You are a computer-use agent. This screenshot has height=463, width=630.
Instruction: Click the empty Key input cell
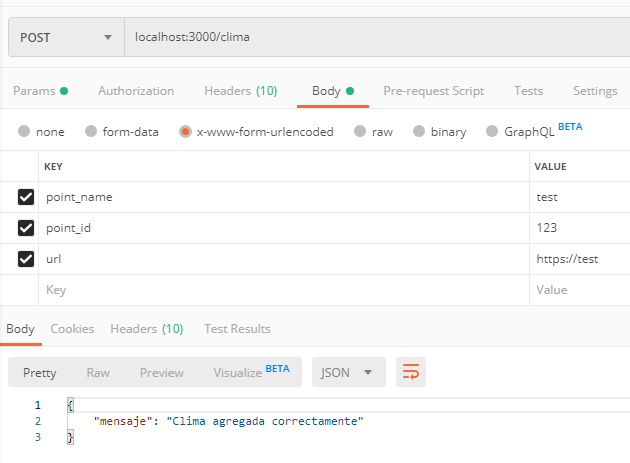coord(280,290)
